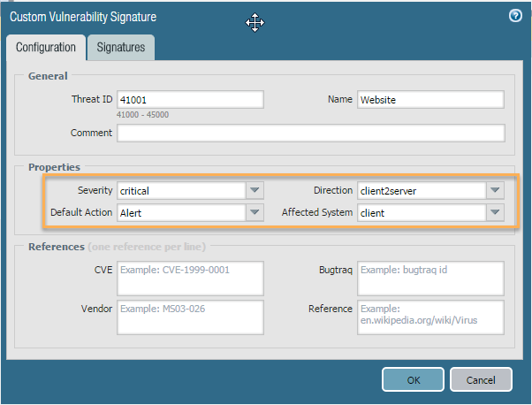This screenshot has width=532, height=405.
Task: Click the Reference text box
Action: point(430,317)
